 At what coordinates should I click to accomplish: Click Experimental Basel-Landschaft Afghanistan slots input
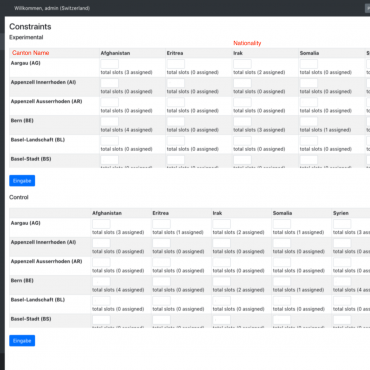(110, 141)
